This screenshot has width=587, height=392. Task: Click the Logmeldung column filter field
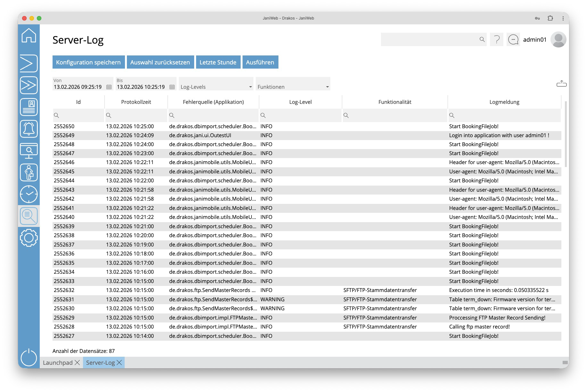(506, 115)
